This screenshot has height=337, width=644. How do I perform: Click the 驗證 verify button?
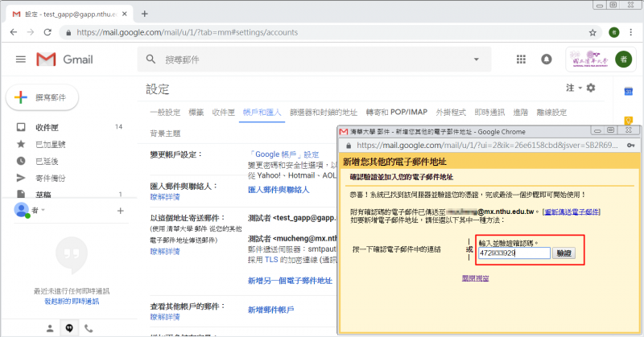(566, 253)
